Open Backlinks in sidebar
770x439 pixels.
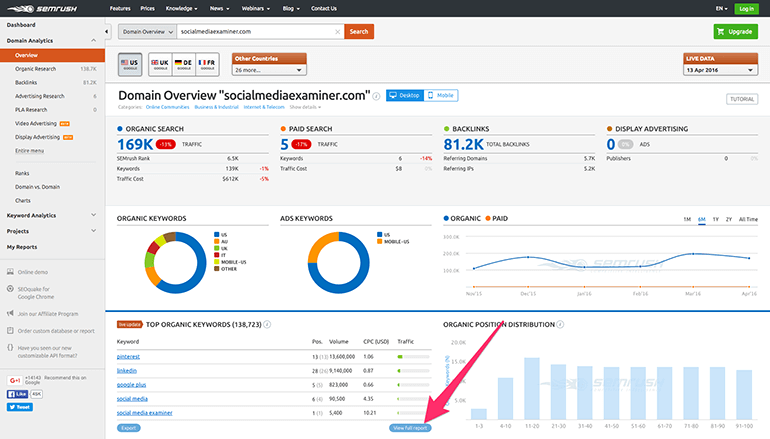26,82
